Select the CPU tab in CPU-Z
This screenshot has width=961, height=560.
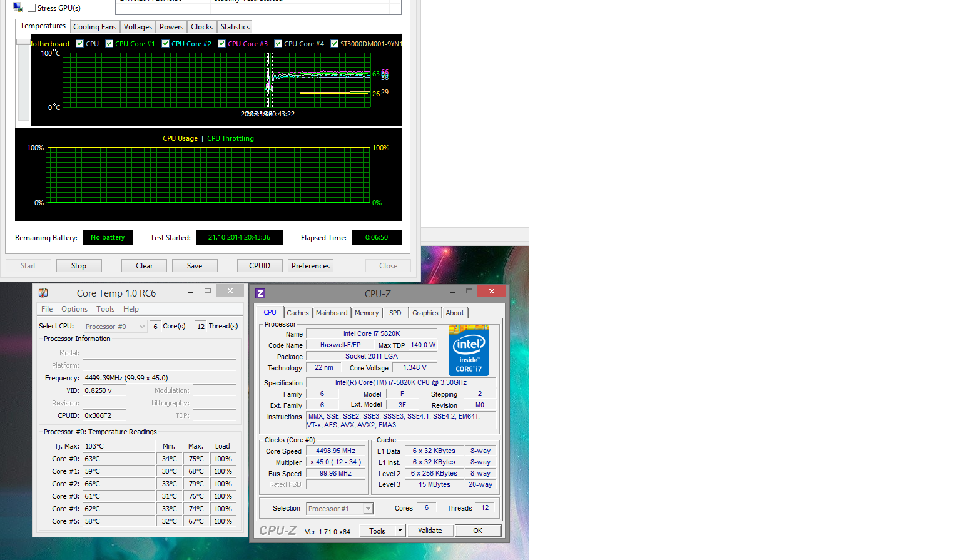click(270, 312)
